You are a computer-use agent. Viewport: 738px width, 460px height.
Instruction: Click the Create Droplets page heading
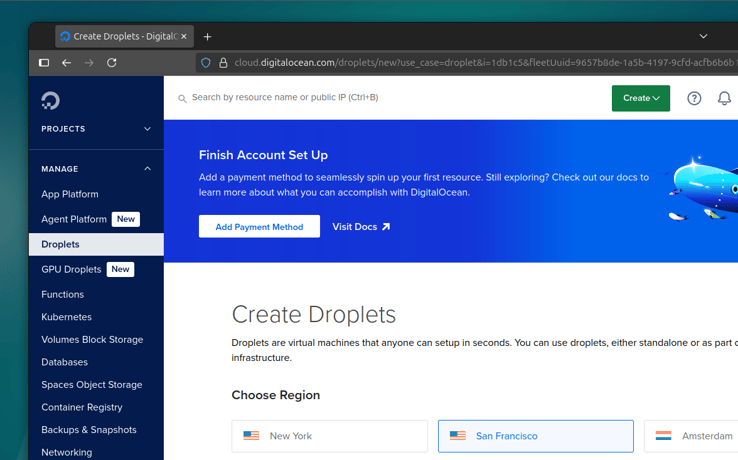pyautogui.click(x=313, y=315)
